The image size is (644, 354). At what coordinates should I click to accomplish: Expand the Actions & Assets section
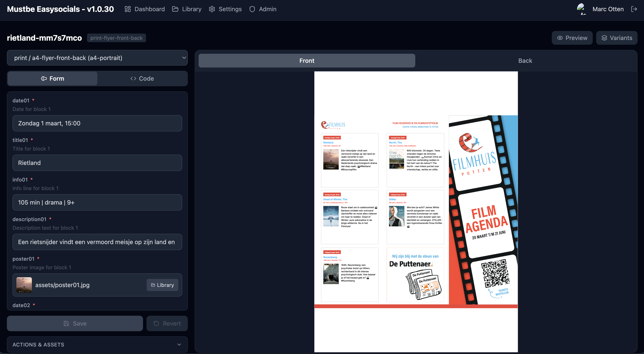pyautogui.click(x=97, y=345)
